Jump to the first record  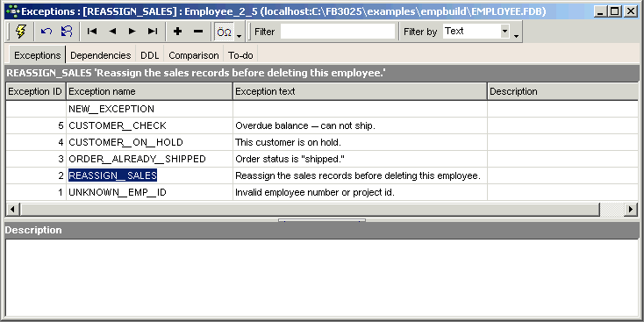coord(92,32)
